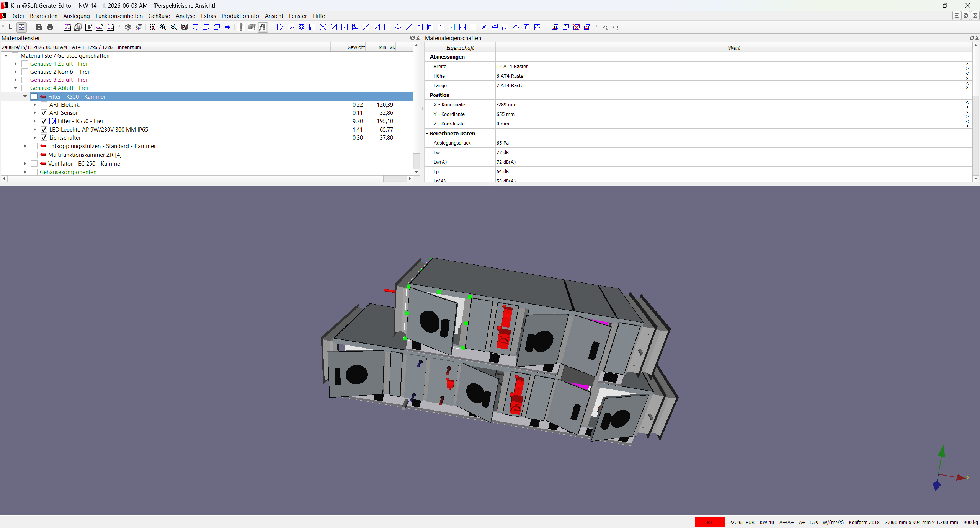Click the diamond-in-square unit icon

(516, 27)
